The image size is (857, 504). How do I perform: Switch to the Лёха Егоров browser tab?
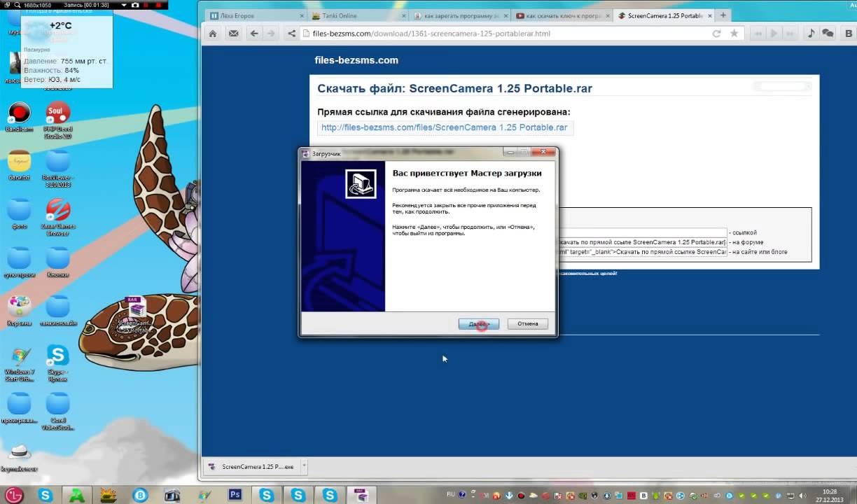(x=256, y=15)
